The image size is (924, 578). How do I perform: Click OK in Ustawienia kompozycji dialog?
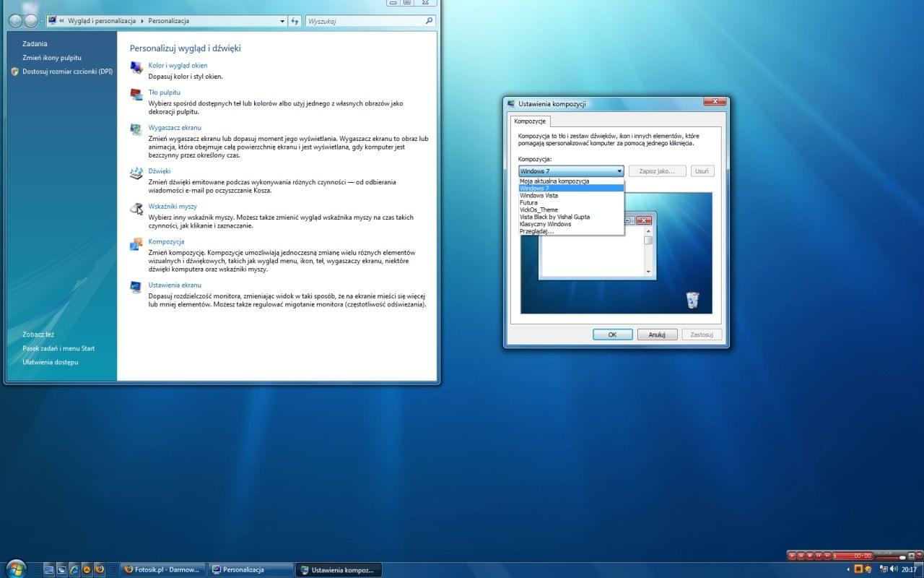pyautogui.click(x=612, y=335)
